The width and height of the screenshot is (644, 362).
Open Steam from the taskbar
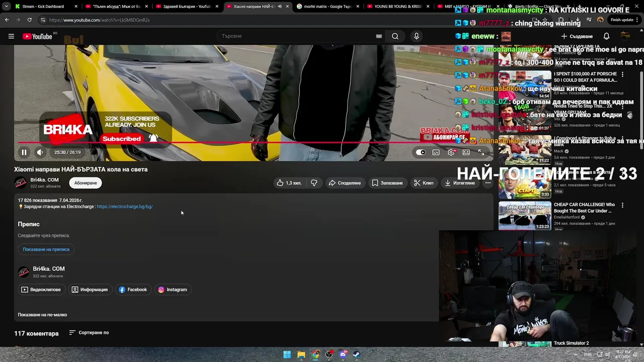pos(356,354)
